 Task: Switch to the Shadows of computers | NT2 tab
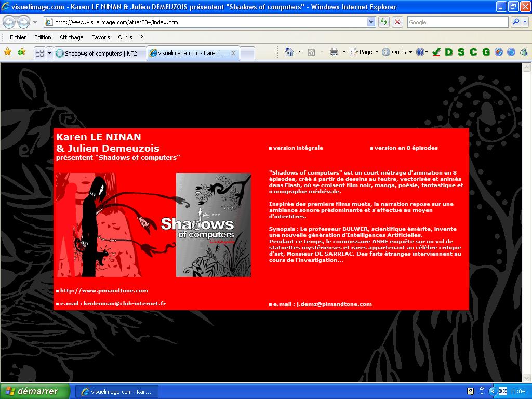100,54
